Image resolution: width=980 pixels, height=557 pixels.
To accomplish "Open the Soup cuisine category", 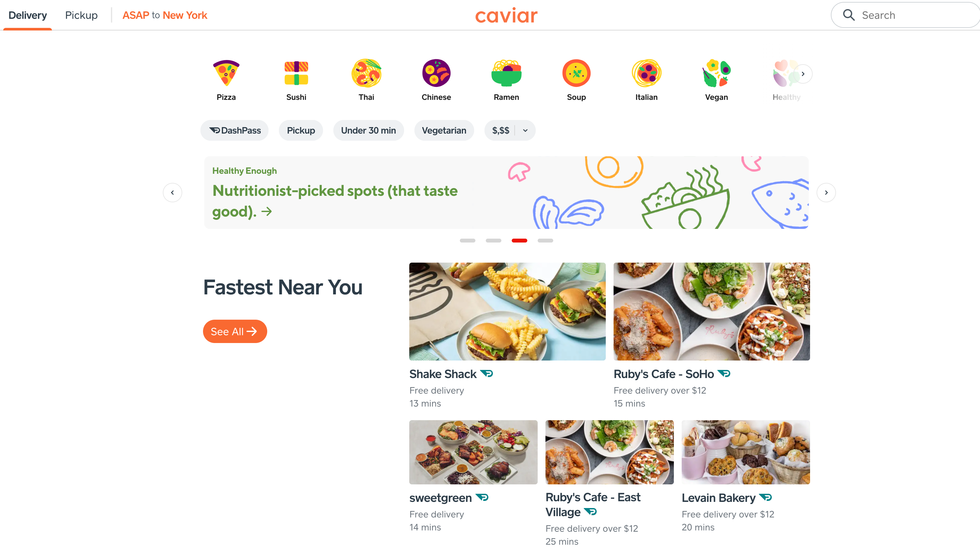I will [x=576, y=73].
